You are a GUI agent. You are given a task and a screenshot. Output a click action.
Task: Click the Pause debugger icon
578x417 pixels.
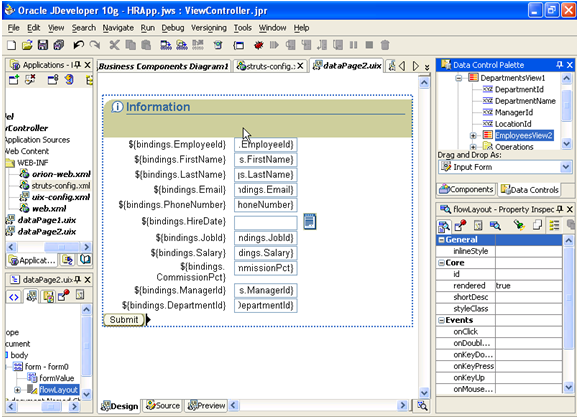tap(354, 45)
